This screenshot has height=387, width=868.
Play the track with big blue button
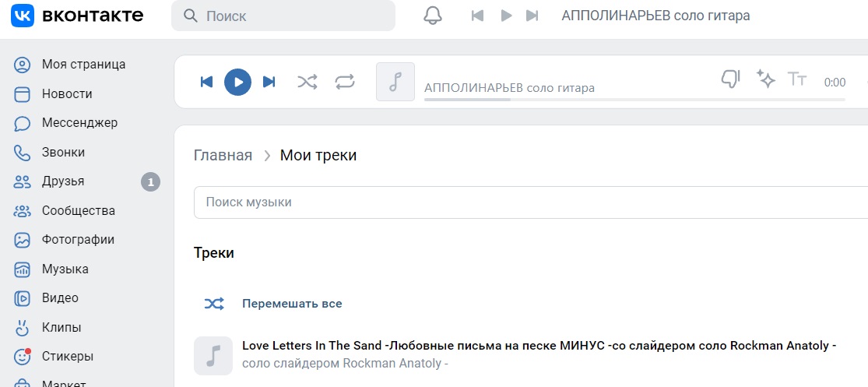pos(238,82)
